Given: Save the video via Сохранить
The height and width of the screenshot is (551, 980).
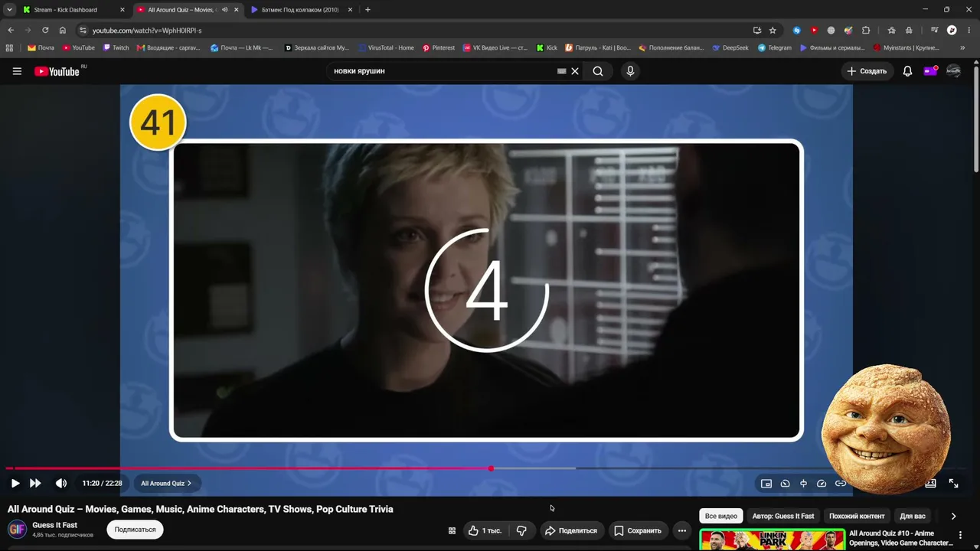Looking at the screenshot, I should (638, 530).
